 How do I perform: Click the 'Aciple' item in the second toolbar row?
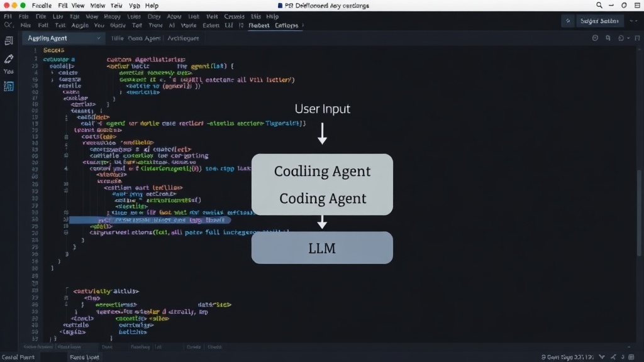coord(80,25)
